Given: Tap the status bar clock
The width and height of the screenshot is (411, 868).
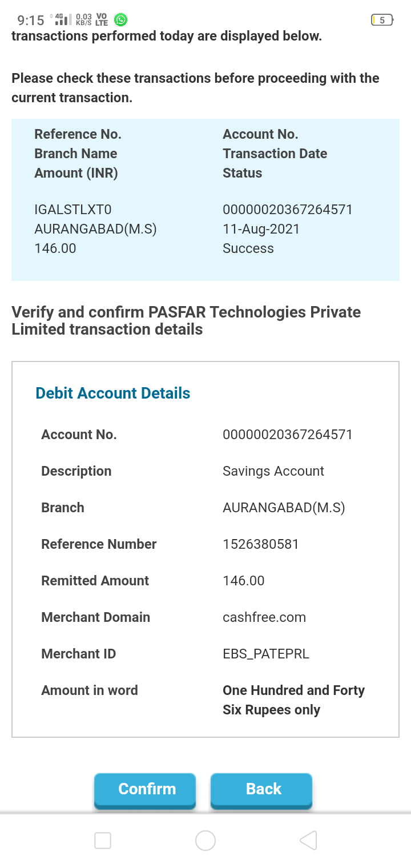Looking at the screenshot, I should tap(31, 21).
